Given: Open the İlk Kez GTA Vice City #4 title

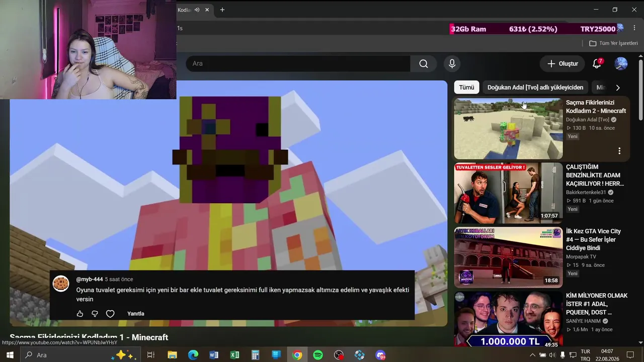Looking at the screenshot, I should tap(594, 240).
